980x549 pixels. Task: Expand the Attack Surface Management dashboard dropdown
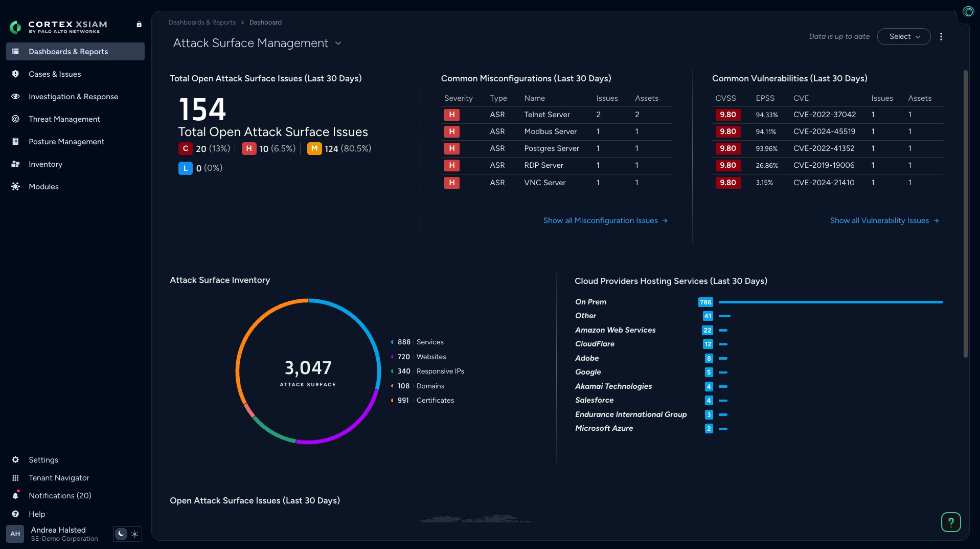coord(338,43)
